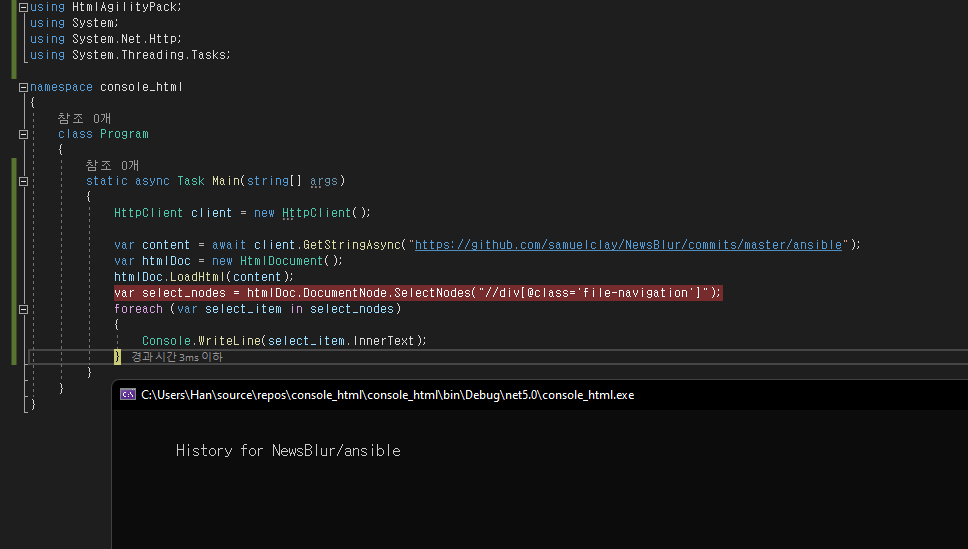Click the 'using System;' line
Image resolution: width=968 pixels, height=549 pixels.
74,23
